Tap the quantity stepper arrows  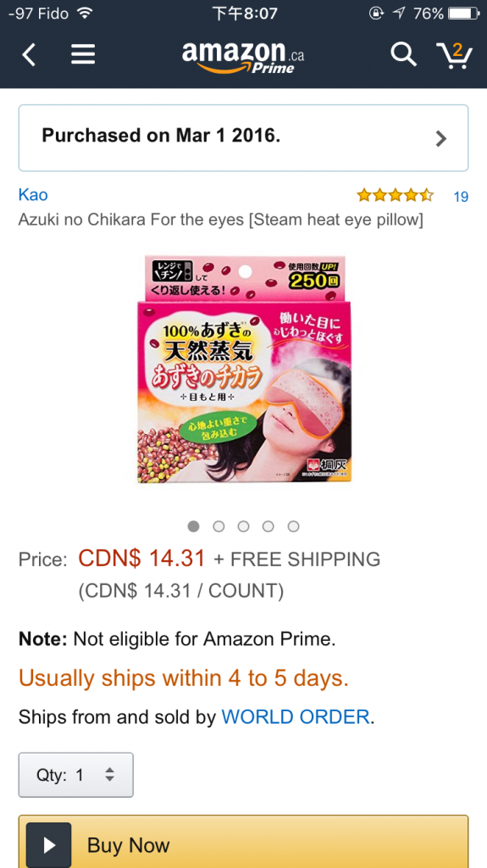pyautogui.click(x=109, y=775)
